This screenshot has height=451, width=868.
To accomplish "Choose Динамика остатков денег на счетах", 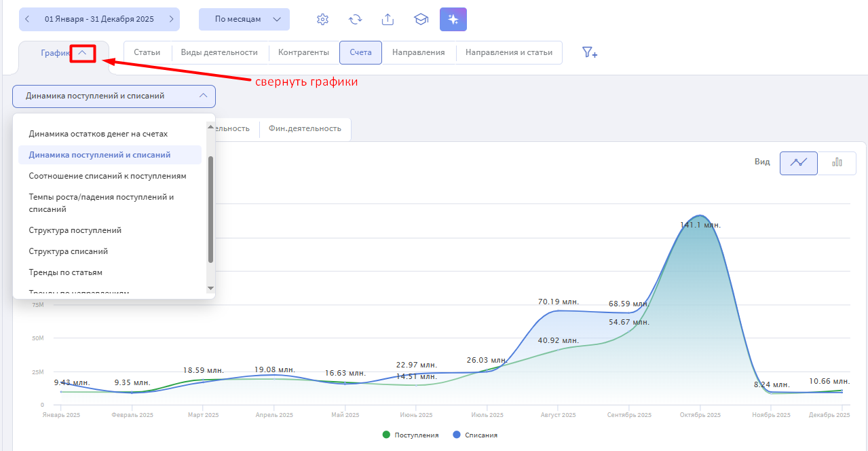I will tap(98, 134).
